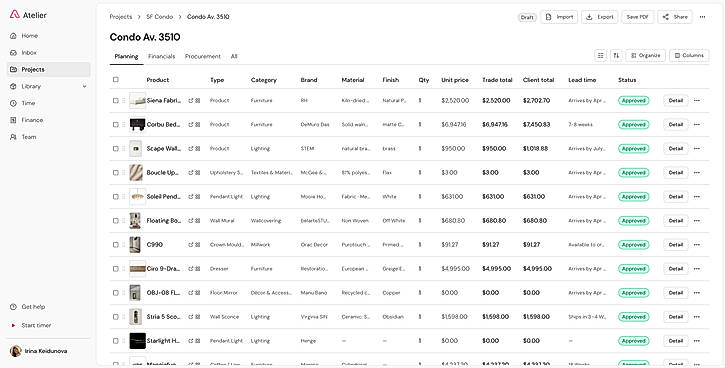This screenshot has height=368, width=725.
Task: Click grid icon in Floating Bo... row
Action: (x=197, y=221)
